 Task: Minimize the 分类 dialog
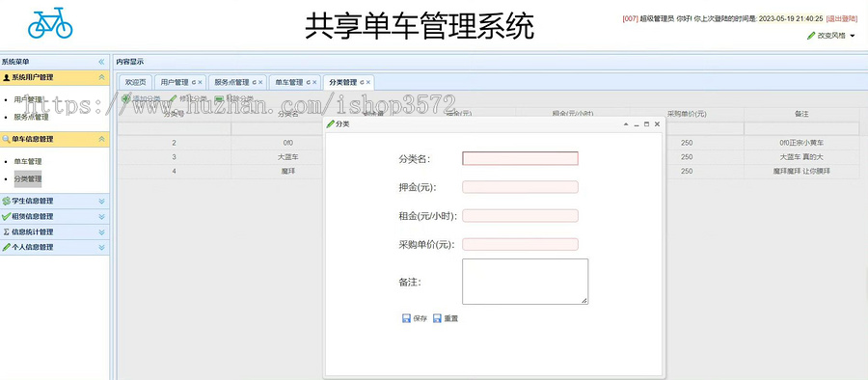(x=637, y=124)
